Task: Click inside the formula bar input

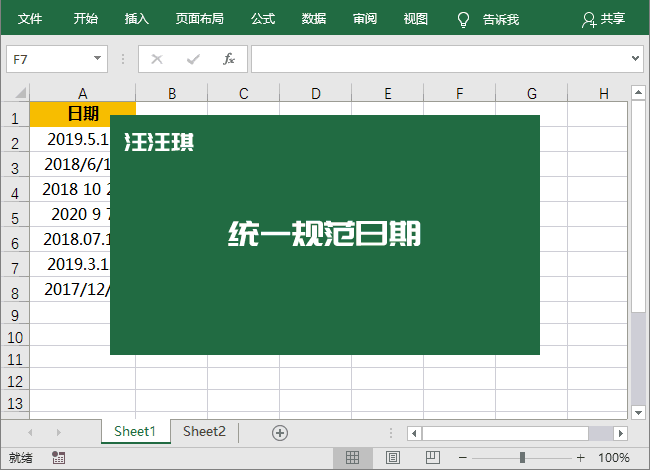Action: pos(440,59)
